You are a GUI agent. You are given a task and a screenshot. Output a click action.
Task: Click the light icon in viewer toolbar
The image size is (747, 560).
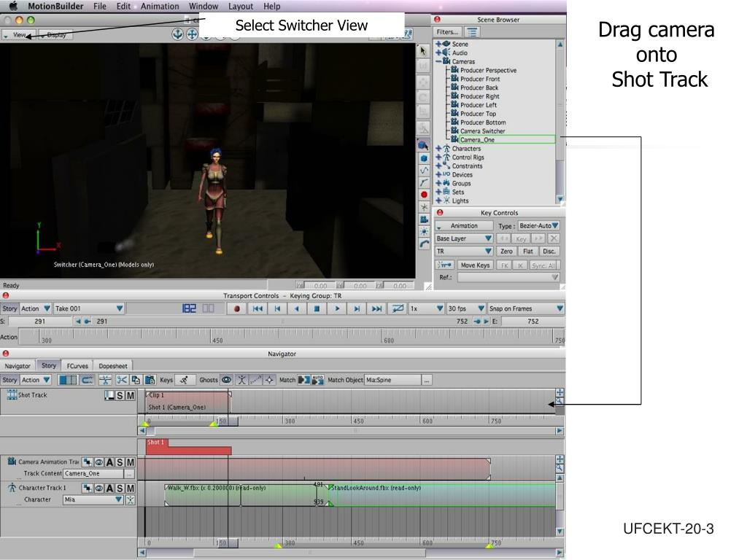(424, 232)
